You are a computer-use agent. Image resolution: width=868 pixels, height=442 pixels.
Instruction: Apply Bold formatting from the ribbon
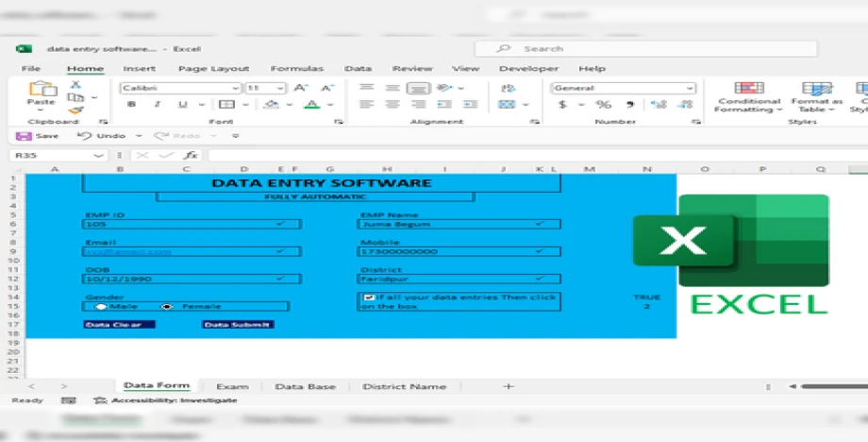point(132,105)
